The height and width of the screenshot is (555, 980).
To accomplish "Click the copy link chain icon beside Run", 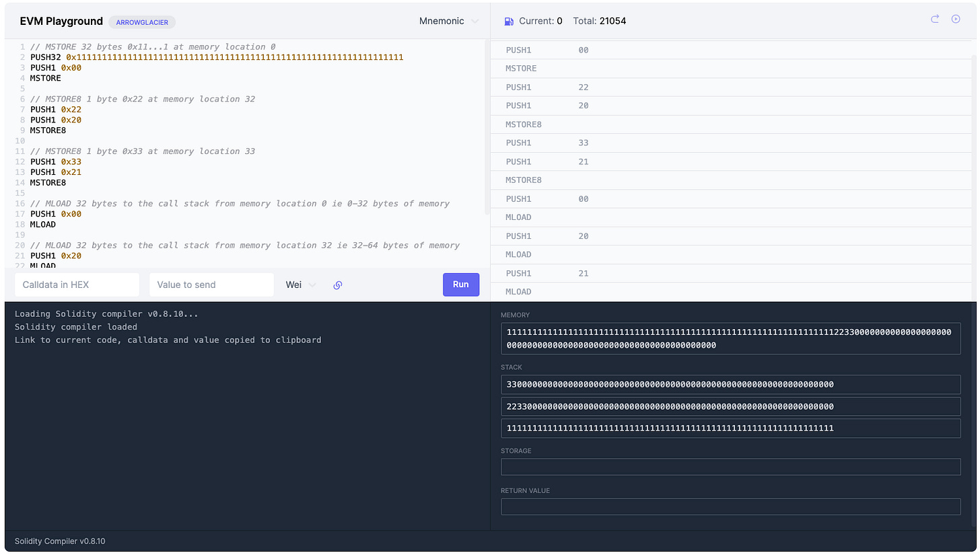I will point(338,285).
